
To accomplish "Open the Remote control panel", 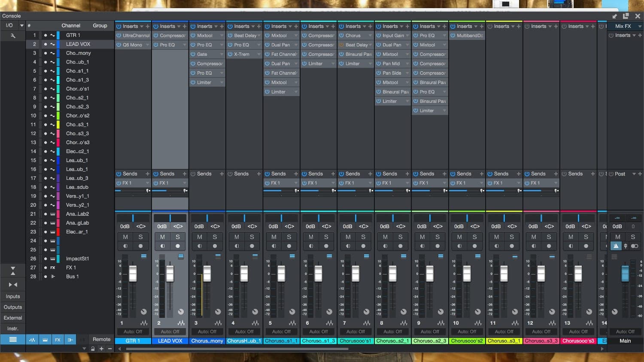I will [102, 339].
